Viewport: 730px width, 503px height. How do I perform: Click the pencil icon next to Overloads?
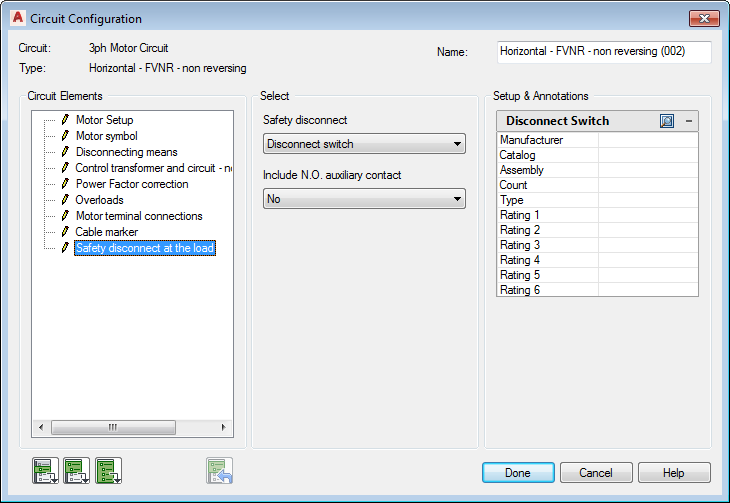(x=65, y=200)
